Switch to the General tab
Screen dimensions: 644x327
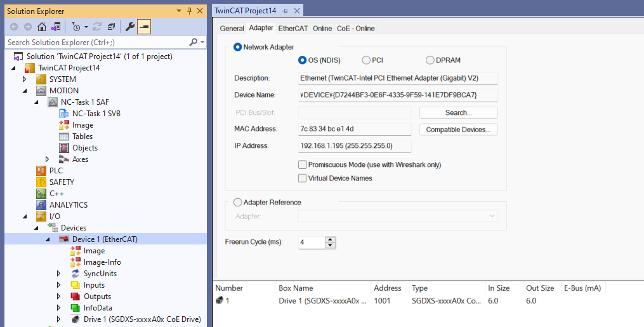click(232, 29)
